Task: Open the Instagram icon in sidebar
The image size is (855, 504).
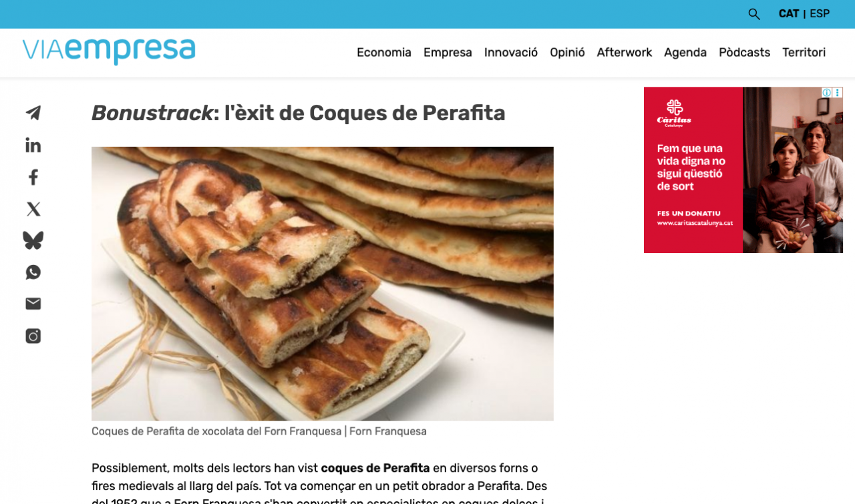Action: (x=33, y=336)
